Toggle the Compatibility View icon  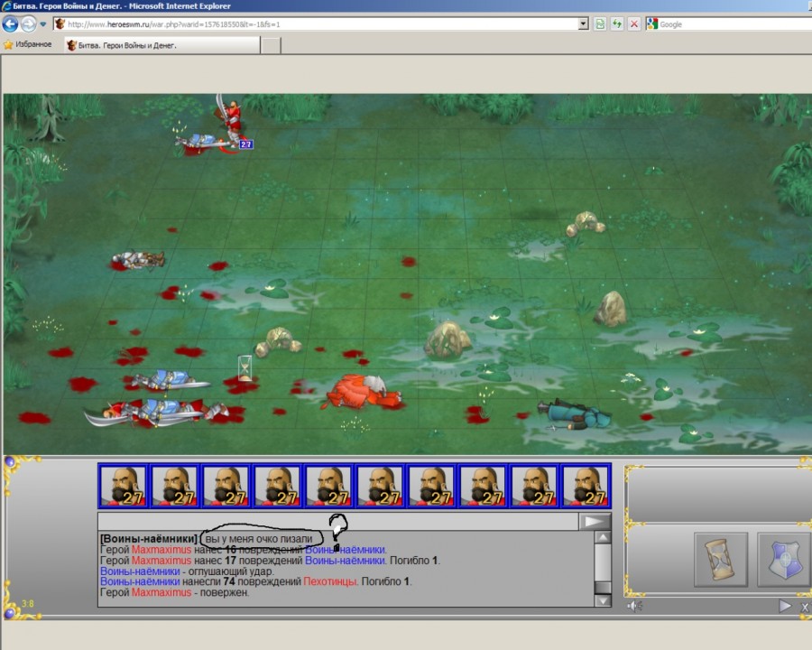coord(600,23)
